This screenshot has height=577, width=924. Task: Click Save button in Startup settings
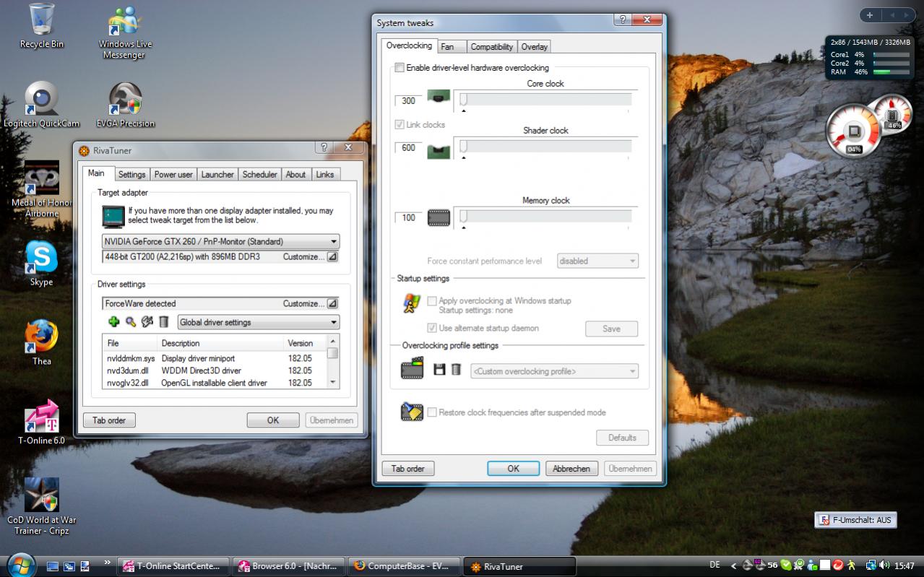[x=611, y=329]
